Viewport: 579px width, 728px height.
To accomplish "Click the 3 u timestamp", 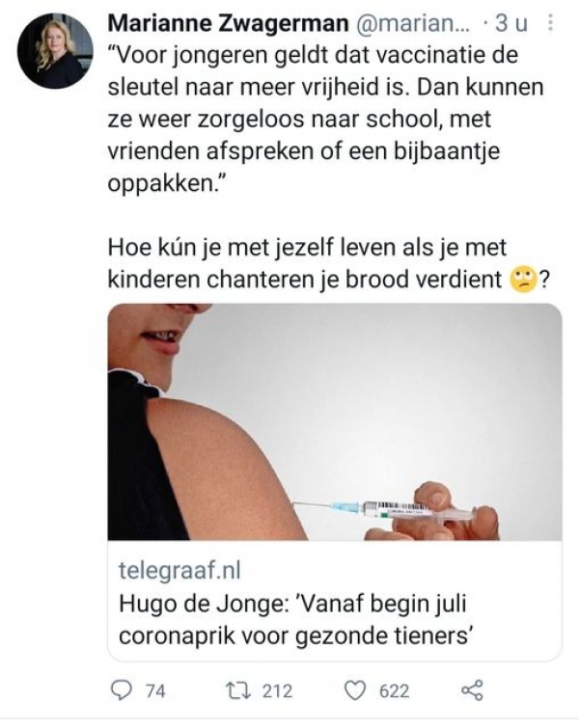I will point(511,23).
